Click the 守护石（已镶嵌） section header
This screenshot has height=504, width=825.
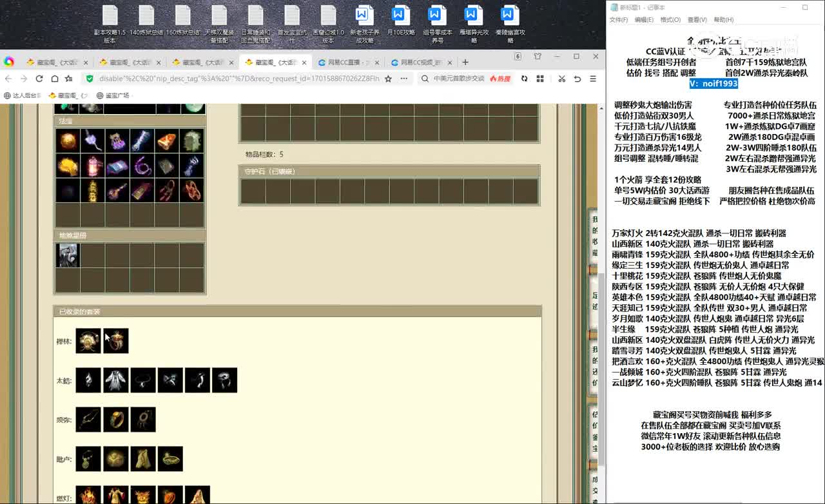[x=389, y=171]
